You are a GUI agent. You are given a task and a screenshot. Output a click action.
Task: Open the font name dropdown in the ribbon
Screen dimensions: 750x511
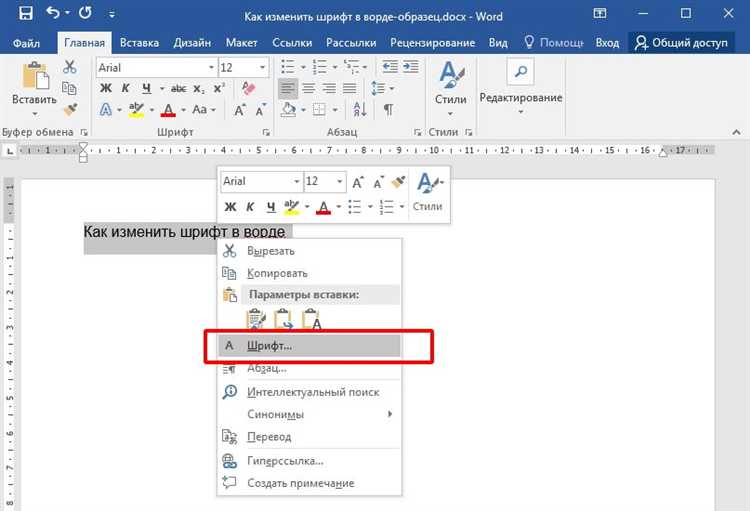[211, 67]
